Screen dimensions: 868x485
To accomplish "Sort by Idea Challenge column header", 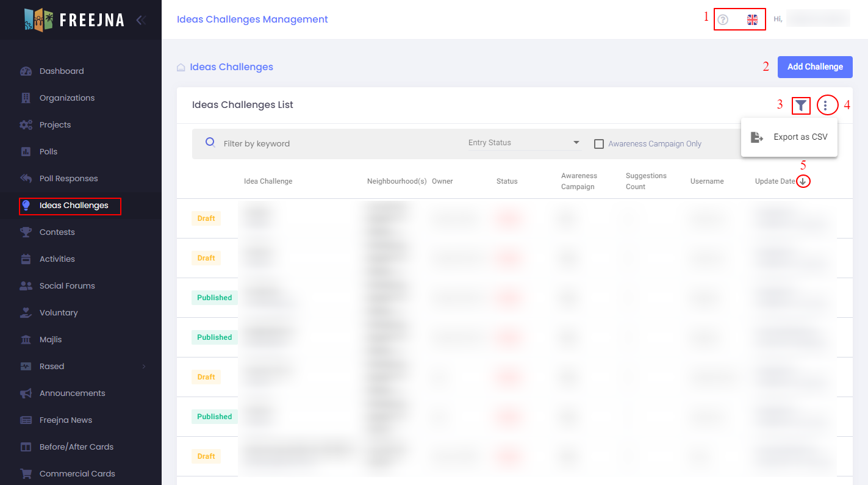I will tap(268, 181).
